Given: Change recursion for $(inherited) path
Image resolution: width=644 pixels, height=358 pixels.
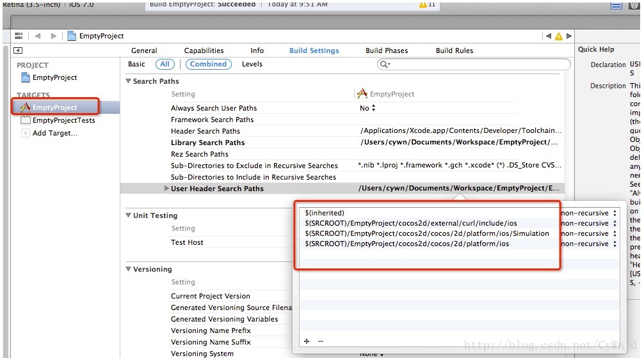Looking at the screenshot, I should point(589,213).
